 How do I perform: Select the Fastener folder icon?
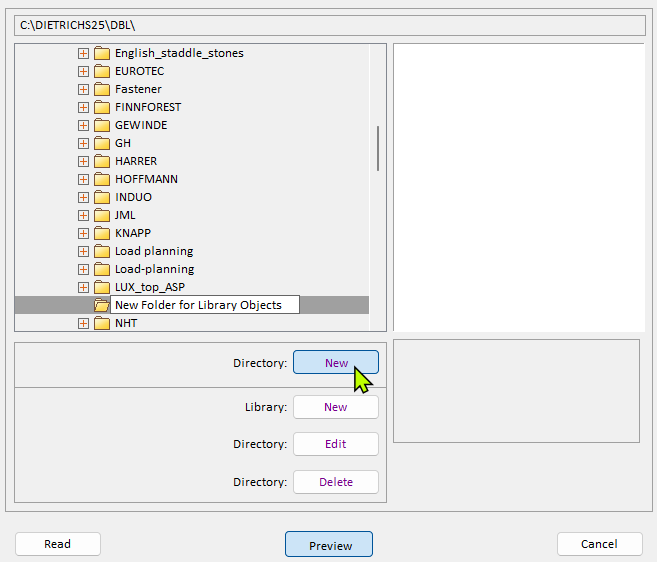point(101,89)
